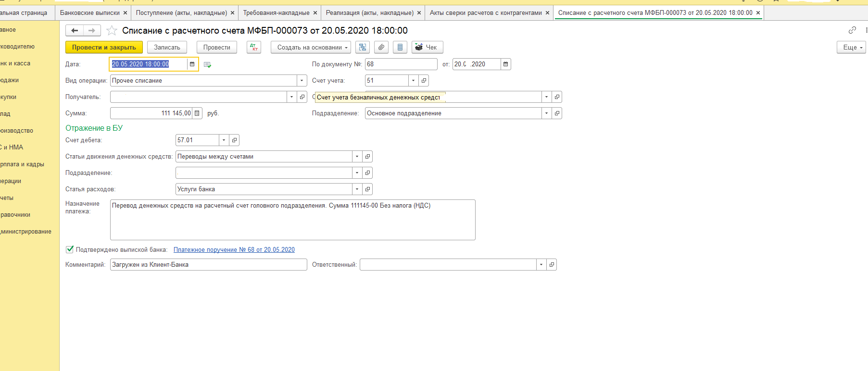
Task: Open the Получатель item form
Action: coord(302,97)
